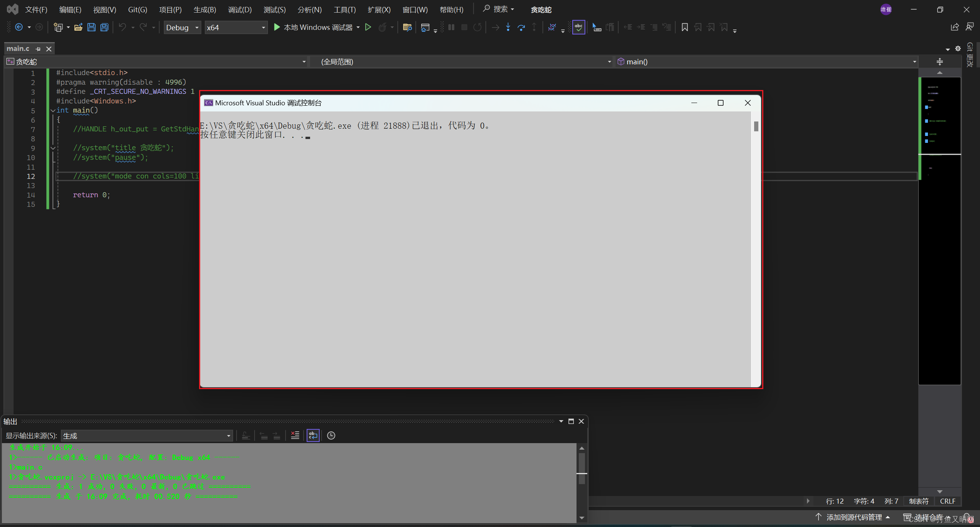
Task: Save main.c with the single floppy icon
Action: tap(91, 27)
